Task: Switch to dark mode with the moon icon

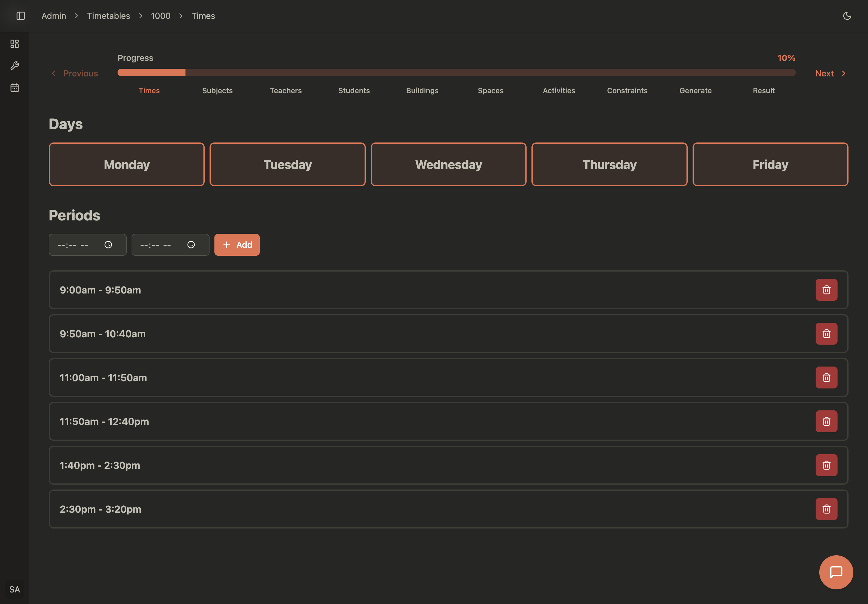Action: click(x=848, y=16)
